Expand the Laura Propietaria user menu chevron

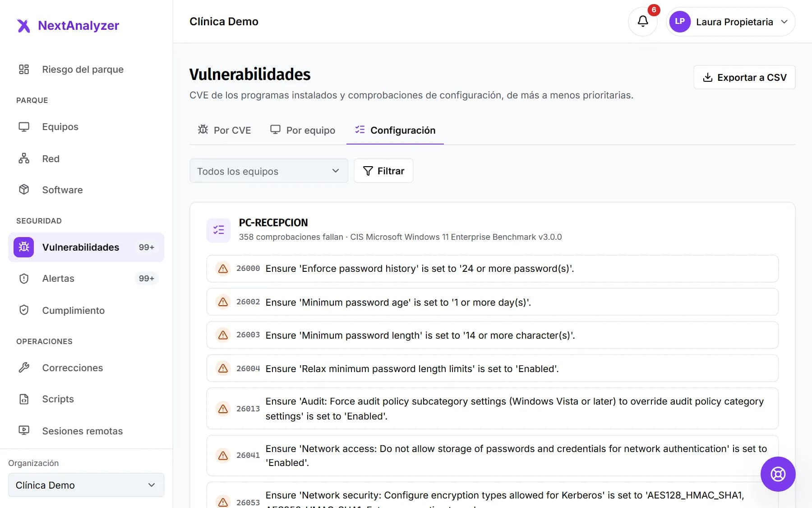[784, 22]
